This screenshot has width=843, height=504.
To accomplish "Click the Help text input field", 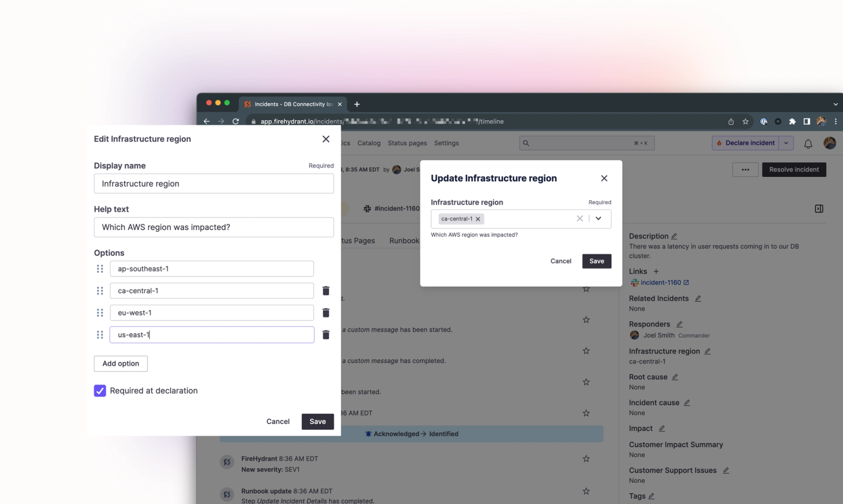I will pos(214,228).
